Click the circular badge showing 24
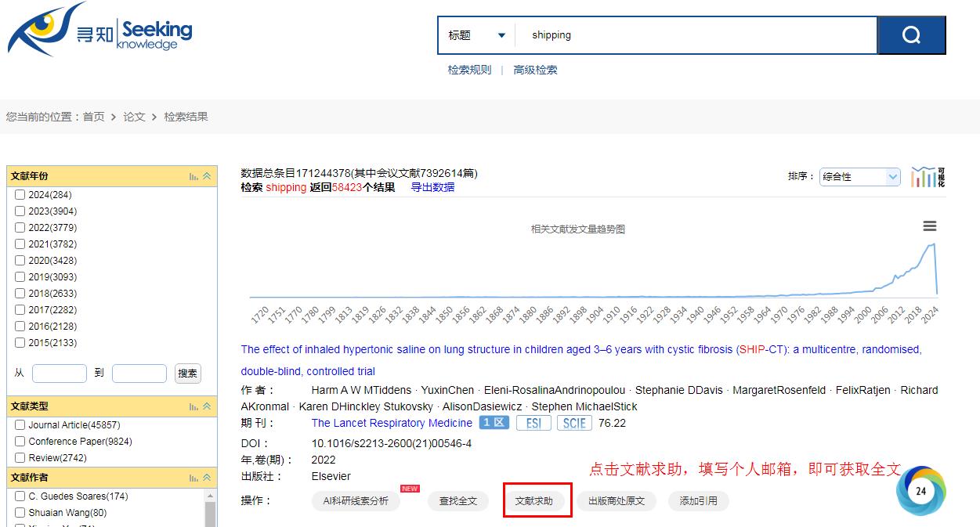Image resolution: width=980 pixels, height=527 pixels. pos(920,491)
